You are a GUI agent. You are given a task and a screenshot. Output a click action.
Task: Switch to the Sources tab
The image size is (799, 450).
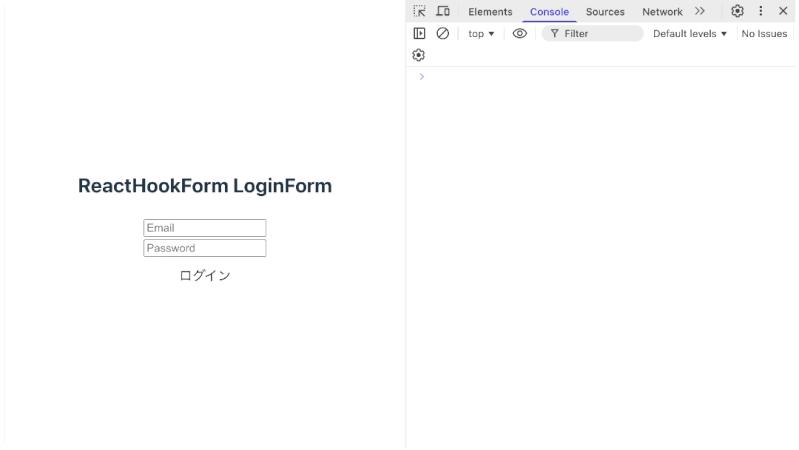click(605, 12)
